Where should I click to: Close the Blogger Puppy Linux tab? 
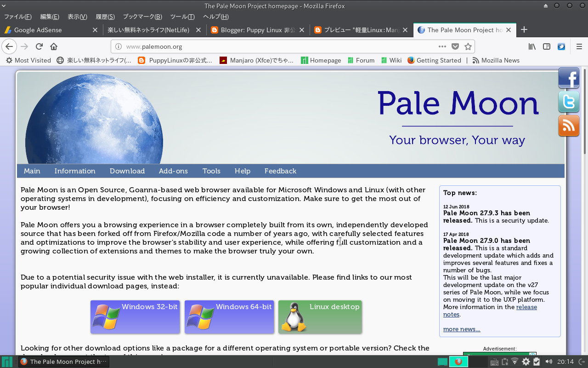pyautogui.click(x=302, y=30)
